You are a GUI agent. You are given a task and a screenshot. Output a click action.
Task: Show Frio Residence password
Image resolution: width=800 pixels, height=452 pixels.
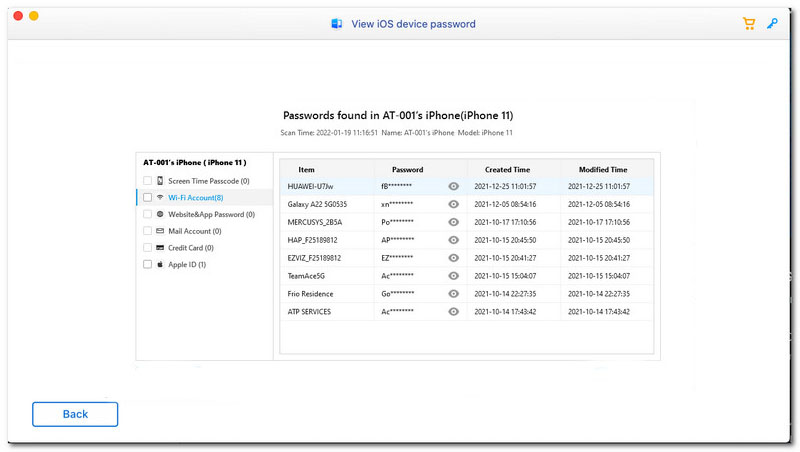[x=454, y=294]
